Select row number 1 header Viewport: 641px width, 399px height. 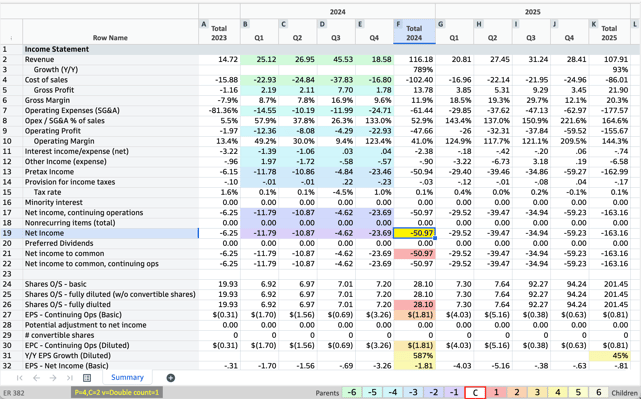11,49
